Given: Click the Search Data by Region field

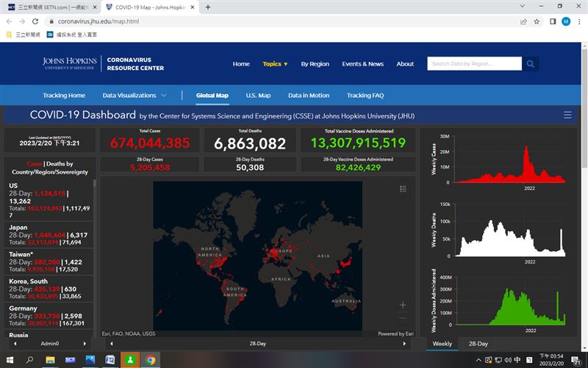Looking at the screenshot, I should pyautogui.click(x=474, y=64).
